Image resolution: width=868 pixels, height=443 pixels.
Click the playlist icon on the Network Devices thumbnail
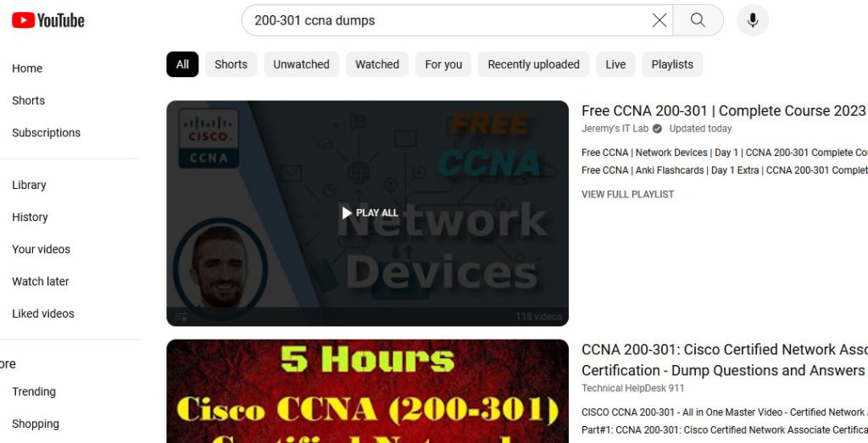(x=181, y=317)
